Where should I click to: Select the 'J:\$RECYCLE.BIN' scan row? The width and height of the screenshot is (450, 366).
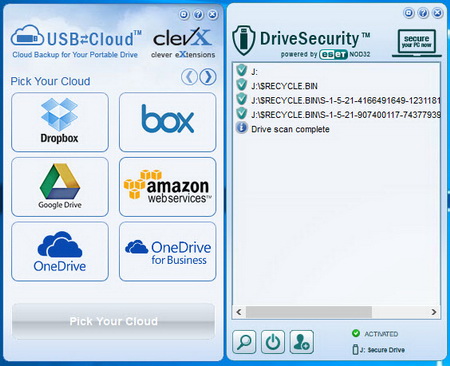(337, 86)
